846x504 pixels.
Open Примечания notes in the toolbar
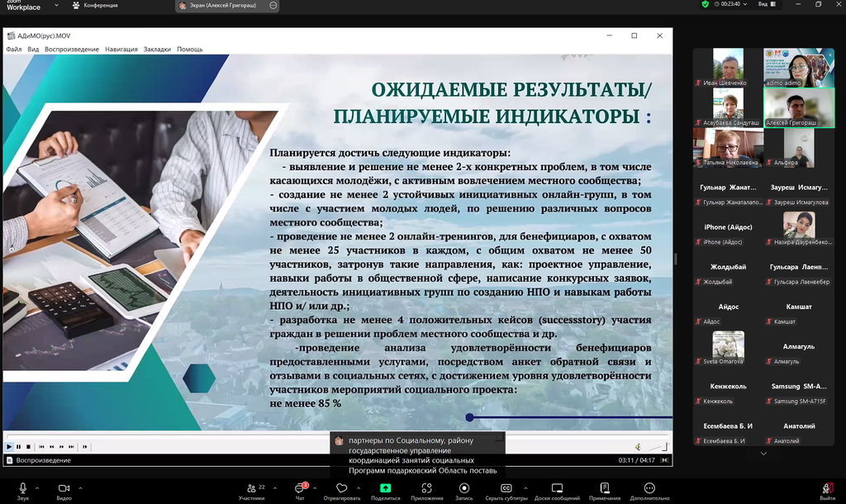pyautogui.click(x=605, y=490)
